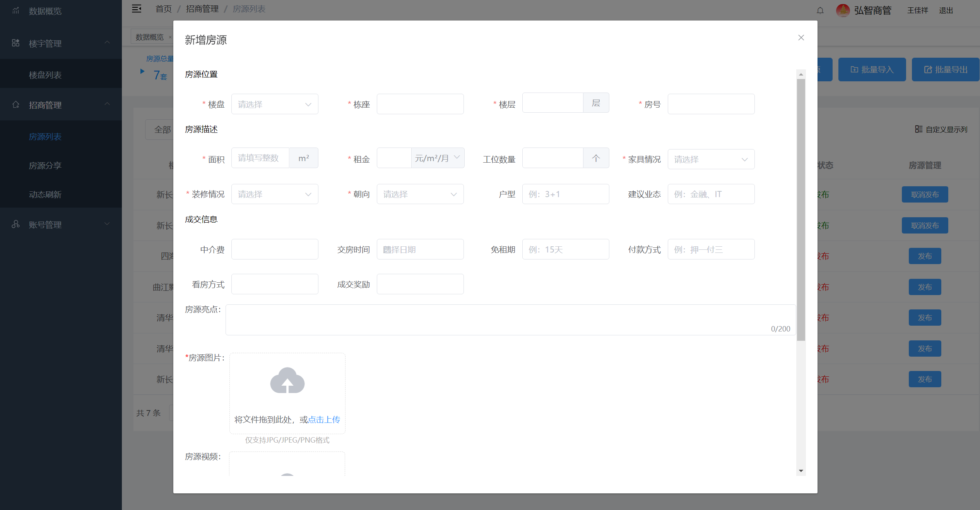This screenshot has height=510, width=980.
Task: Click the 中介费 input field
Action: tap(275, 249)
